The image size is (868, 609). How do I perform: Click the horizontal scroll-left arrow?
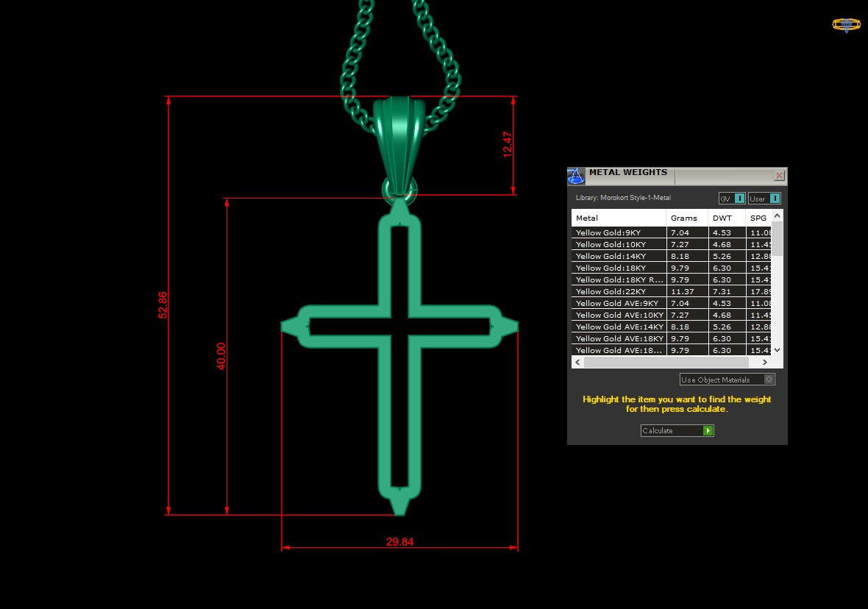pyautogui.click(x=578, y=362)
